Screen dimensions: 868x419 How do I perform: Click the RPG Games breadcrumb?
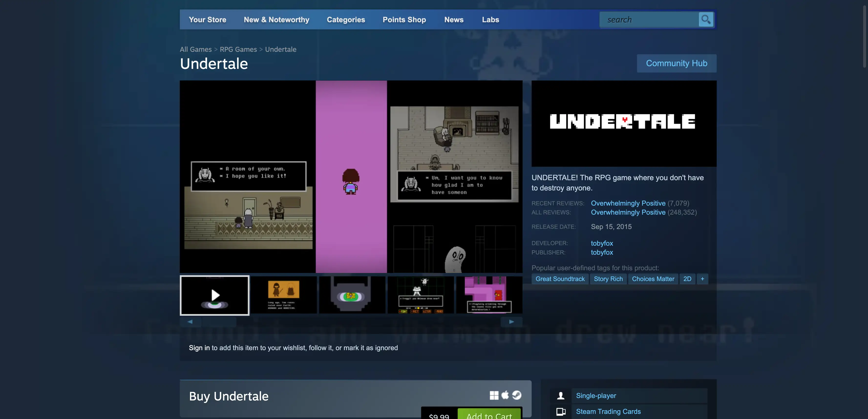[238, 49]
